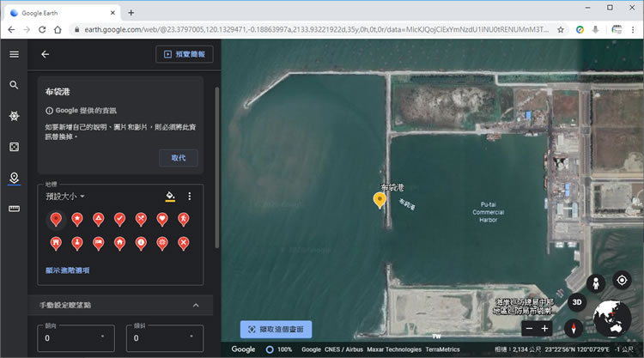Click the 預覽簡報 preview presentation button
This screenshot has height=358, width=644.
click(185, 54)
